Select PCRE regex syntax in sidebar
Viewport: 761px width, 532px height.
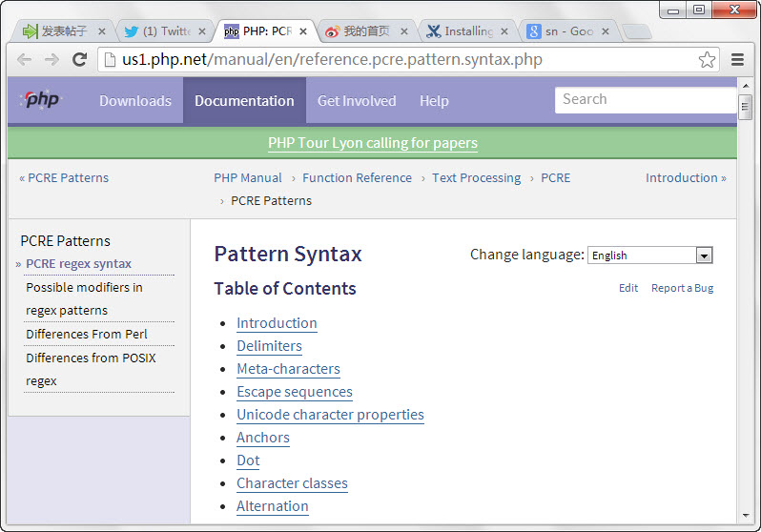point(78,263)
